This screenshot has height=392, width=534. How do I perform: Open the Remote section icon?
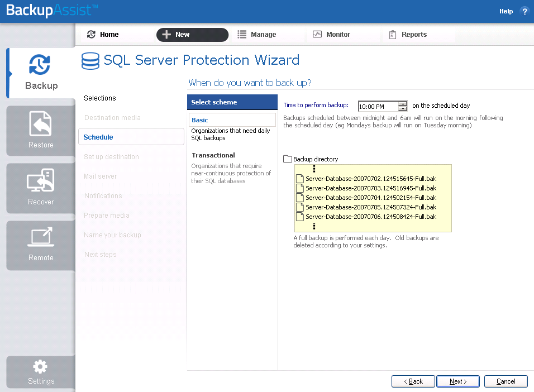coord(41,236)
